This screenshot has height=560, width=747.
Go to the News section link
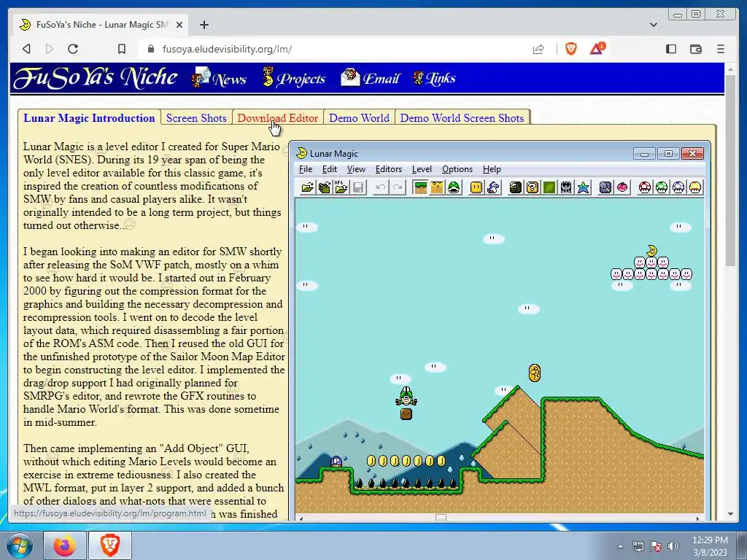220,78
